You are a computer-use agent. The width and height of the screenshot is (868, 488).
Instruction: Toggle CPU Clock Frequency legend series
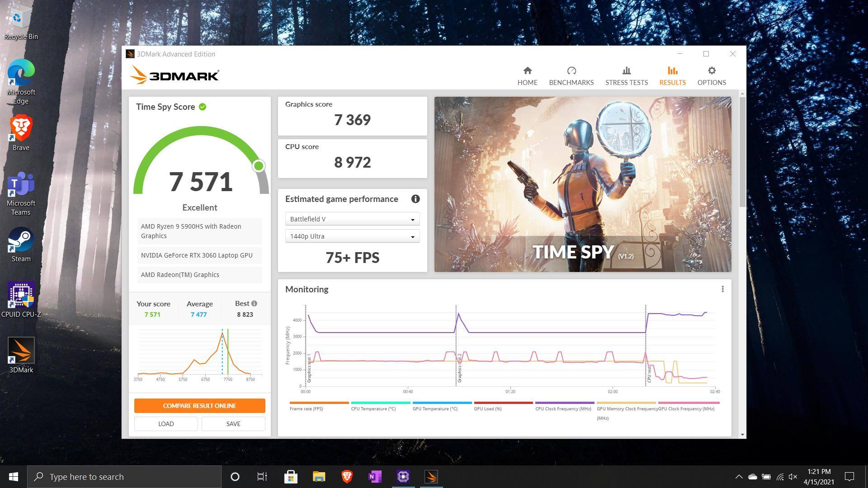click(563, 408)
